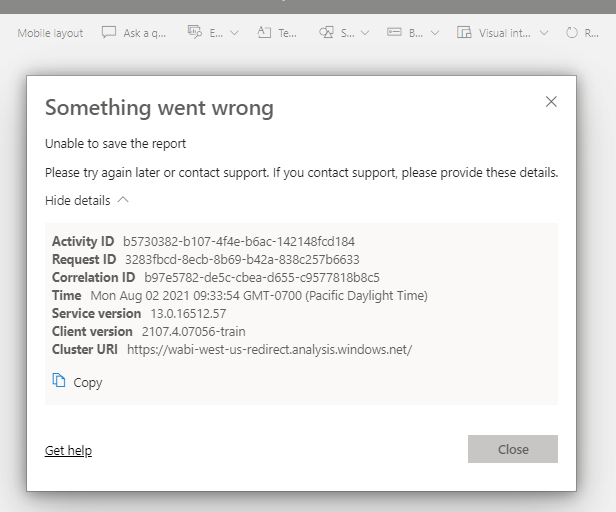Expand the E... dropdown chevron
Image resolution: width=616 pixels, height=512 pixels.
pos(234,33)
